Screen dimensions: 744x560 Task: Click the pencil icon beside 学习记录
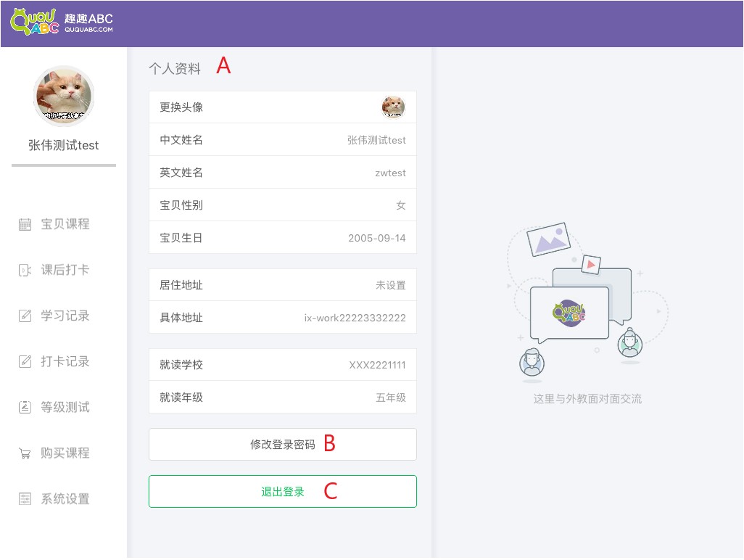click(25, 316)
